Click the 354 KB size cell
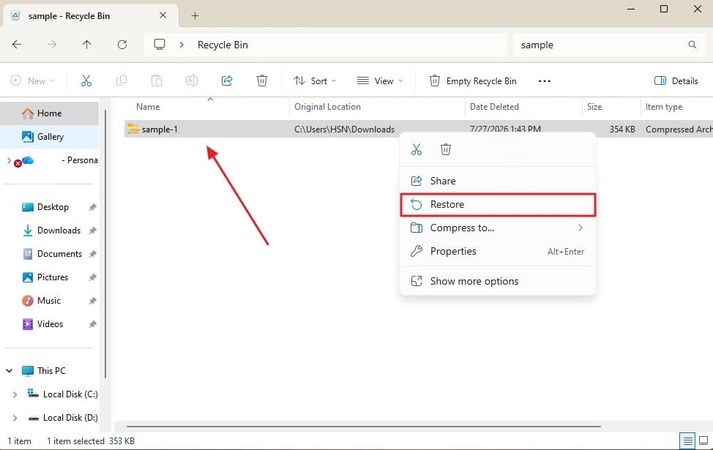Screen dimensions: 713x450 622,130
